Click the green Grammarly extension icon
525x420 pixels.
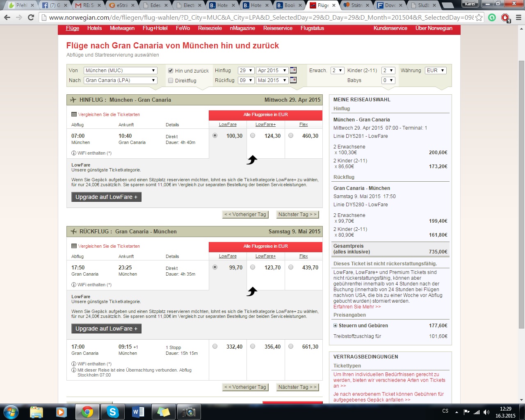(492, 18)
